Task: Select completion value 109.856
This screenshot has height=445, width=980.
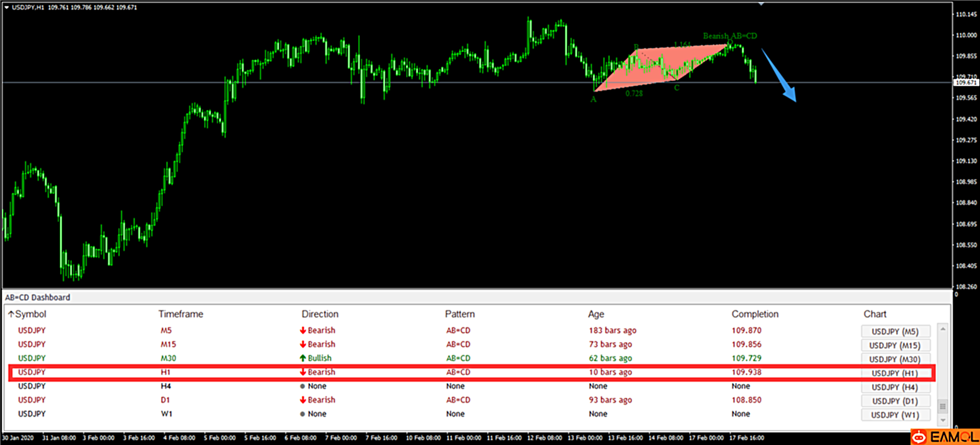Action: (x=746, y=344)
